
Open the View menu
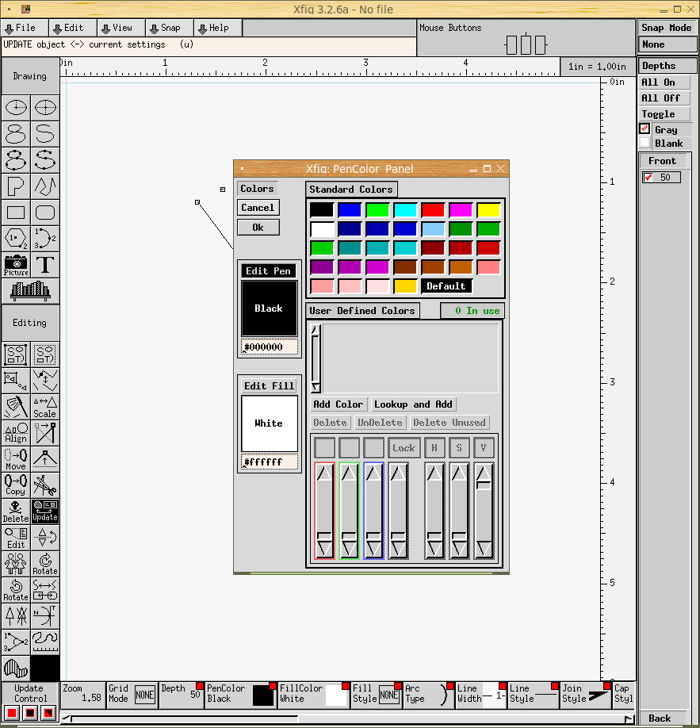coord(121,28)
